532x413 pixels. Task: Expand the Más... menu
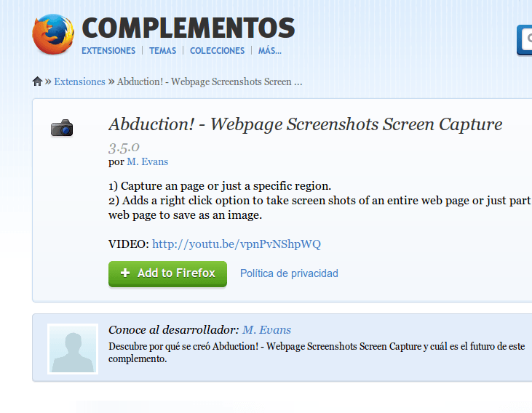[270, 51]
